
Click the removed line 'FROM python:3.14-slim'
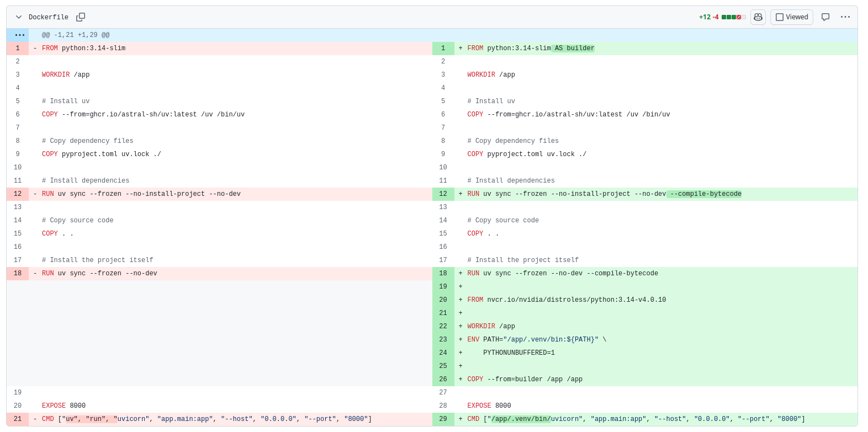click(84, 48)
